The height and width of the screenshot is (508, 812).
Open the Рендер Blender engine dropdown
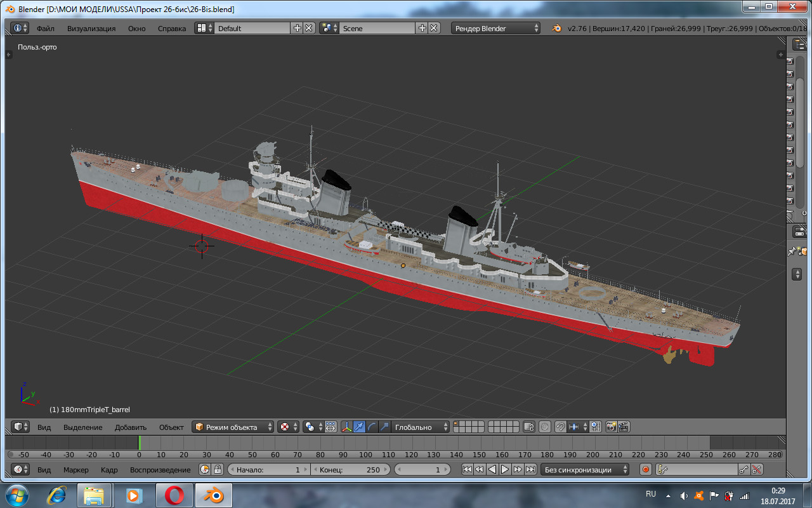click(496, 29)
